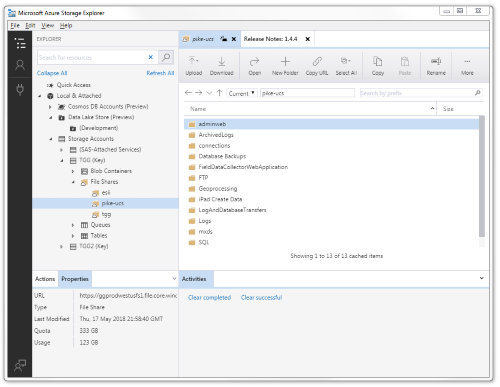Click the Collapse All link
This screenshot has width=500, height=387.
coord(52,73)
